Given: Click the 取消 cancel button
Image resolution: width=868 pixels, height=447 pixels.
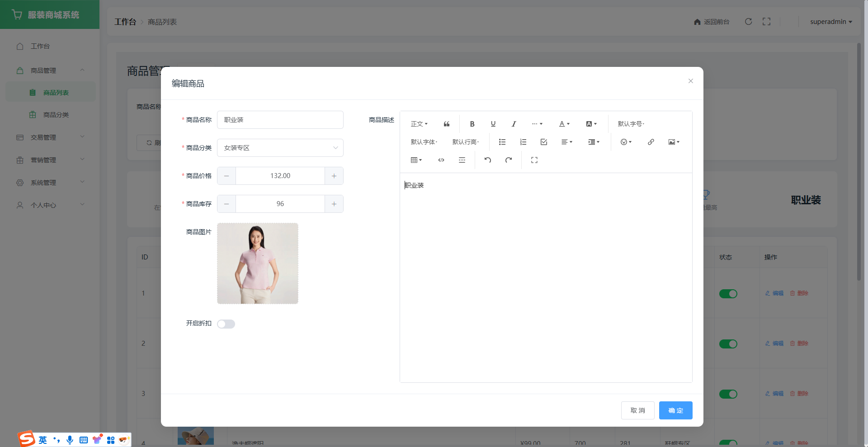Looking at the screenshot, I should click(x=637, y=410).
